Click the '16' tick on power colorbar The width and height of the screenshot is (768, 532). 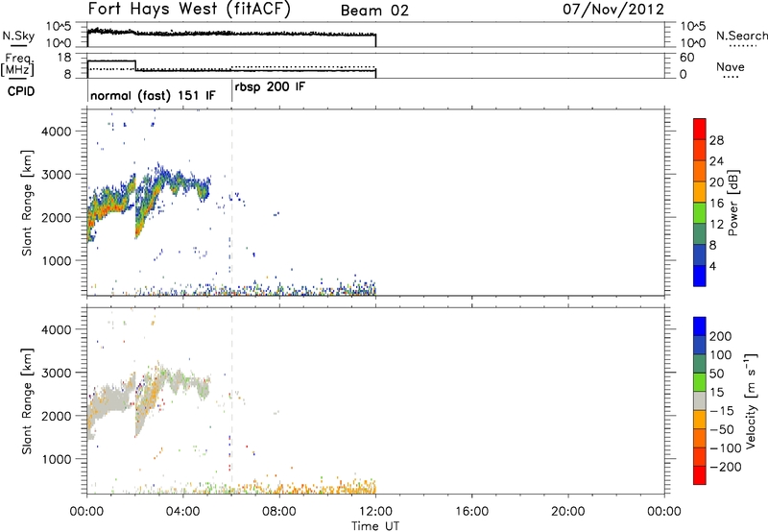point(716,204)
